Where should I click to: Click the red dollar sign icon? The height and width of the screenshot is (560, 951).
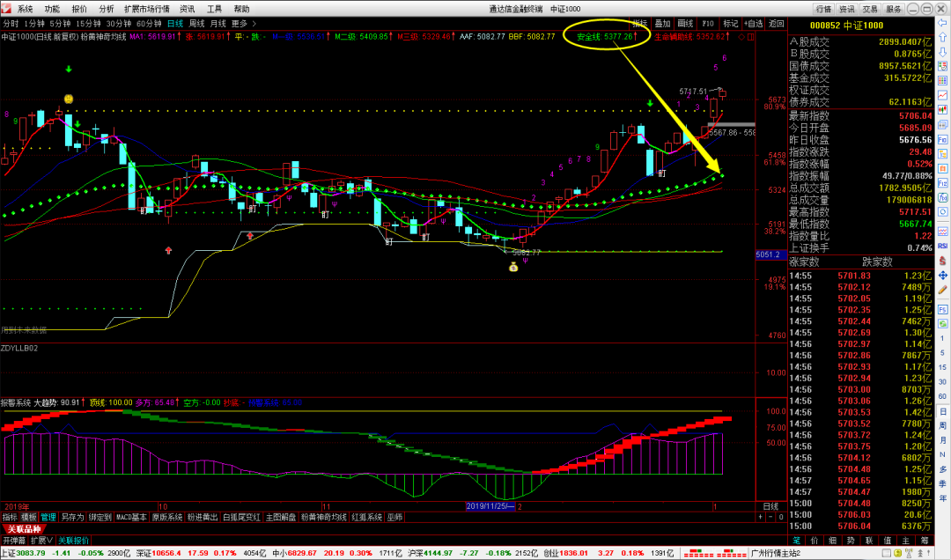click(x=942, y=261)
